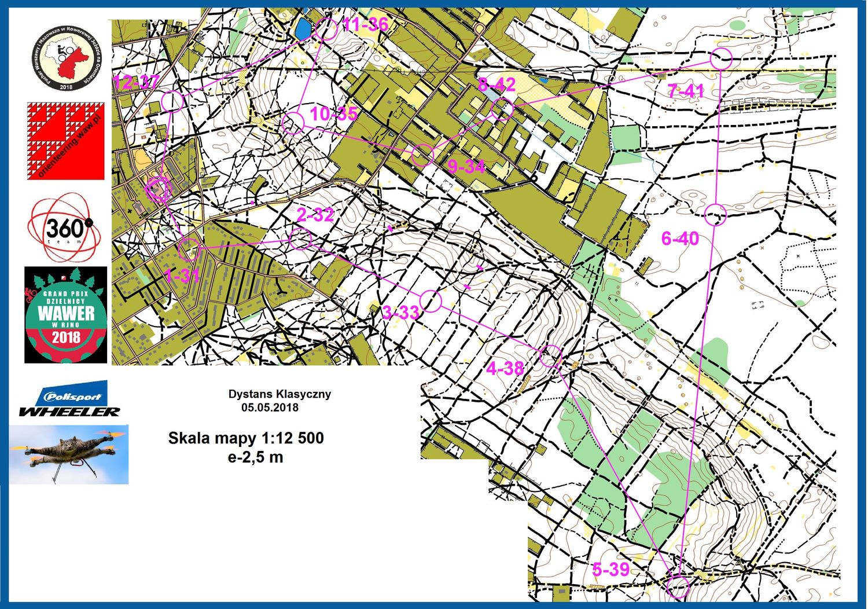Click the circle for control 7-41
This screenshot has width=868, height=609.
coord(721,59)
